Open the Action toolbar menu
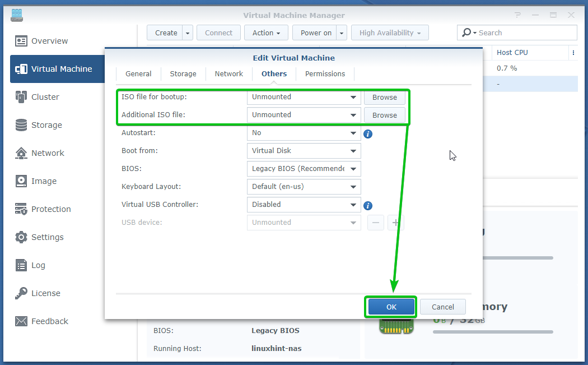588x365 pixels. pos(266,33)
